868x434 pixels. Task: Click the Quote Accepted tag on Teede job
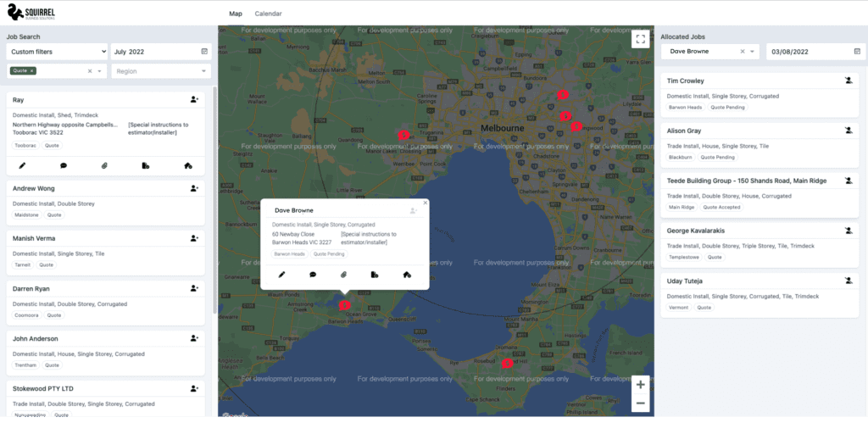721,207
